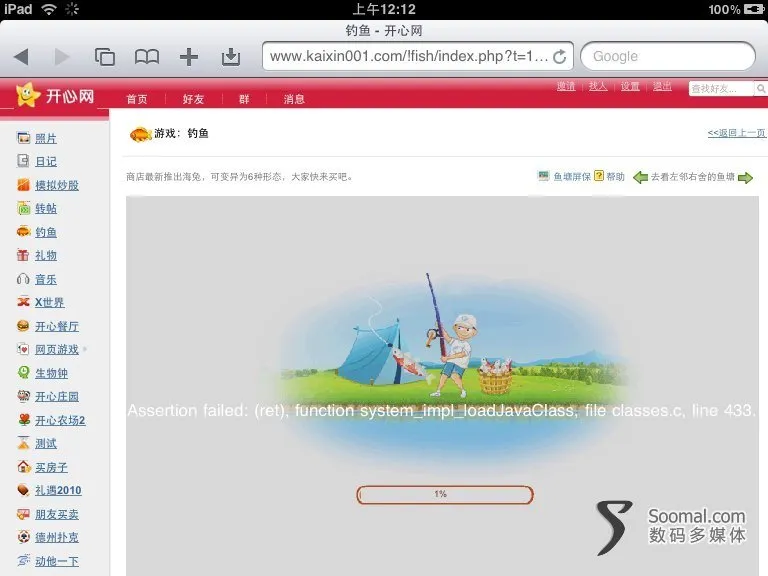
Task: Tap the download tray icon
Action: (x=231, y=57)
